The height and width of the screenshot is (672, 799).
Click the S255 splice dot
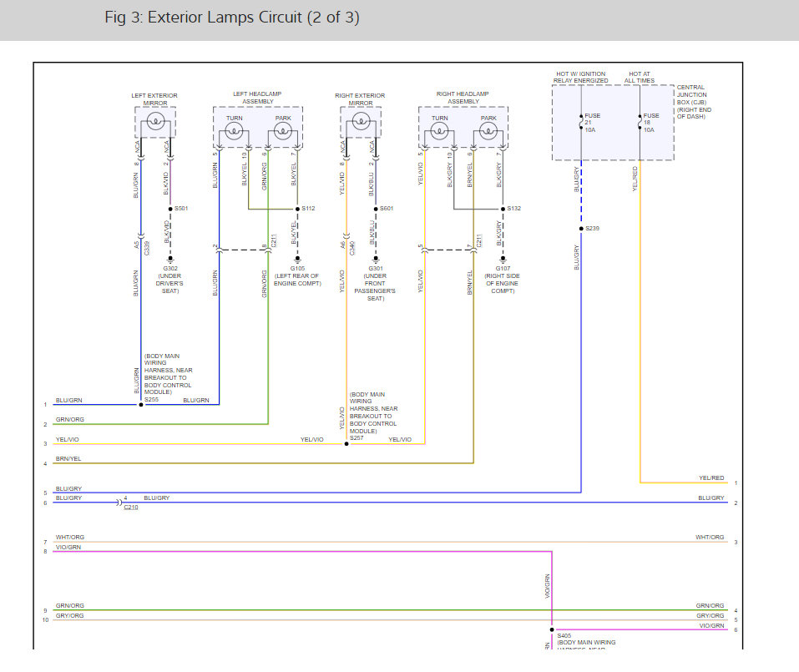coord(141,405)
